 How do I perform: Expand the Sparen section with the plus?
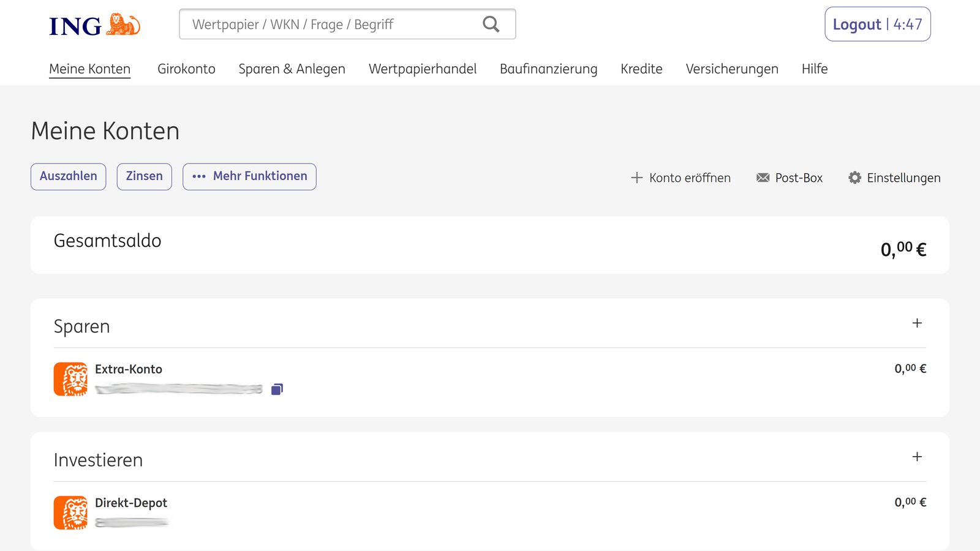[917, 324]
